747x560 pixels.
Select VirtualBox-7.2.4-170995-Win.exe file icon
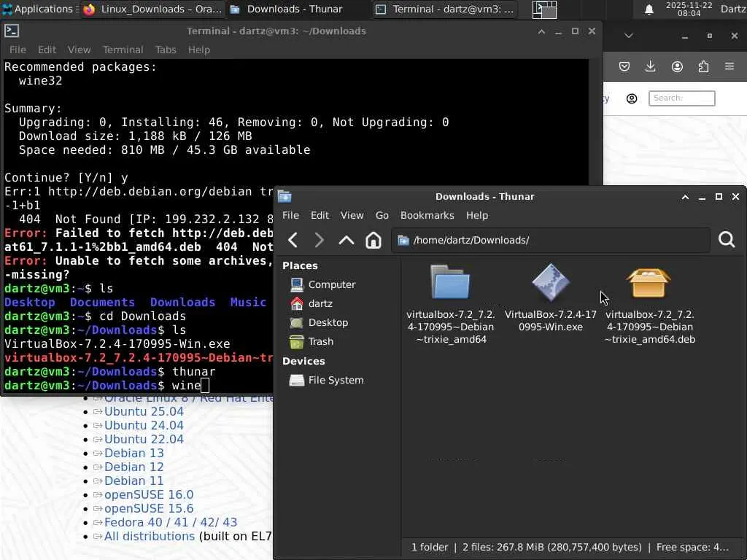[550, 282]
